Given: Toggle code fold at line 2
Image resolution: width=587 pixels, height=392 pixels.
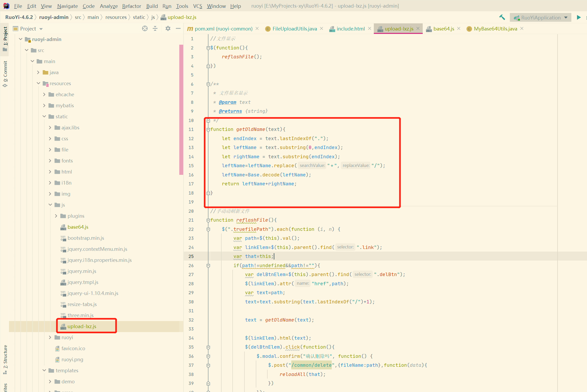Looking at the screenshot, I should tap(208, 48).
